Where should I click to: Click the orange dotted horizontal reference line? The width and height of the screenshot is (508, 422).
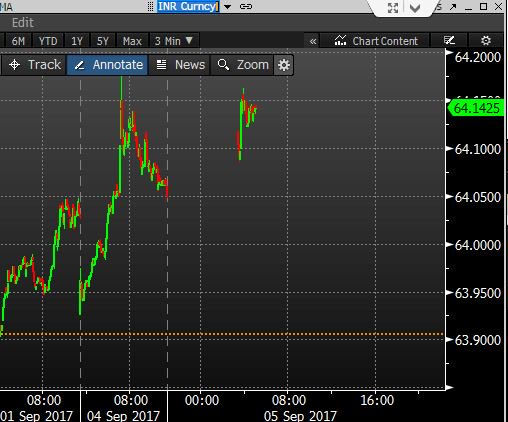[x=222, y=334]
